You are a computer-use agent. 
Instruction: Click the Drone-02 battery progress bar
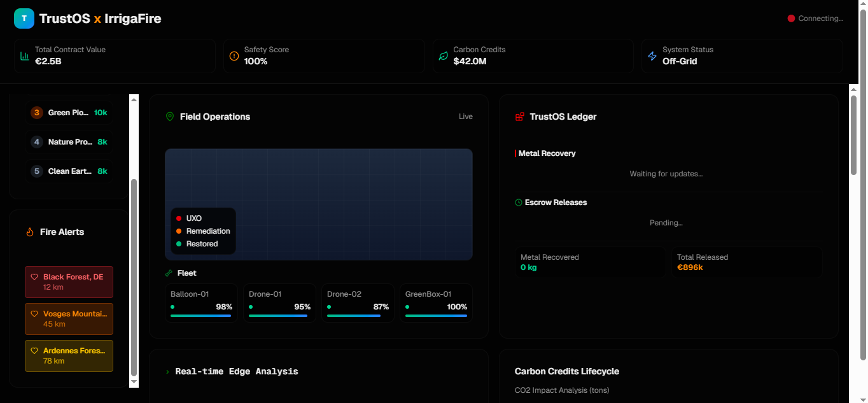[358, 316]
